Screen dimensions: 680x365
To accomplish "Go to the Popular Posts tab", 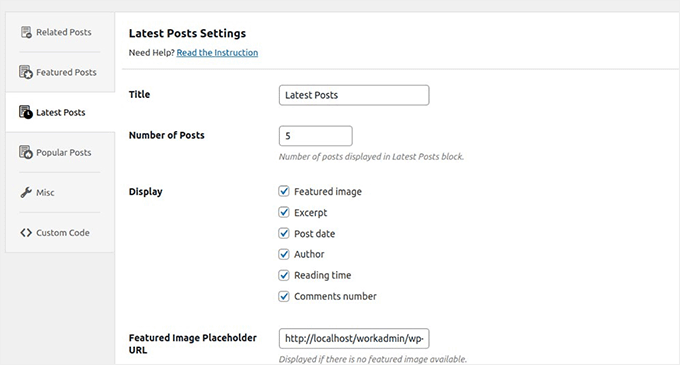I will [x=60, y=152].
